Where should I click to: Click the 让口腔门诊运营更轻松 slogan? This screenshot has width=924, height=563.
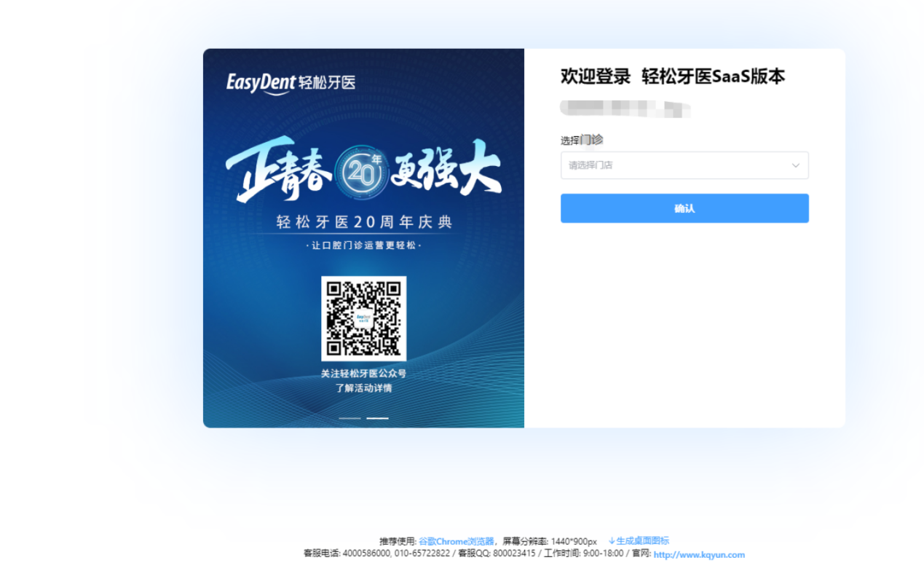pos(363,245)
